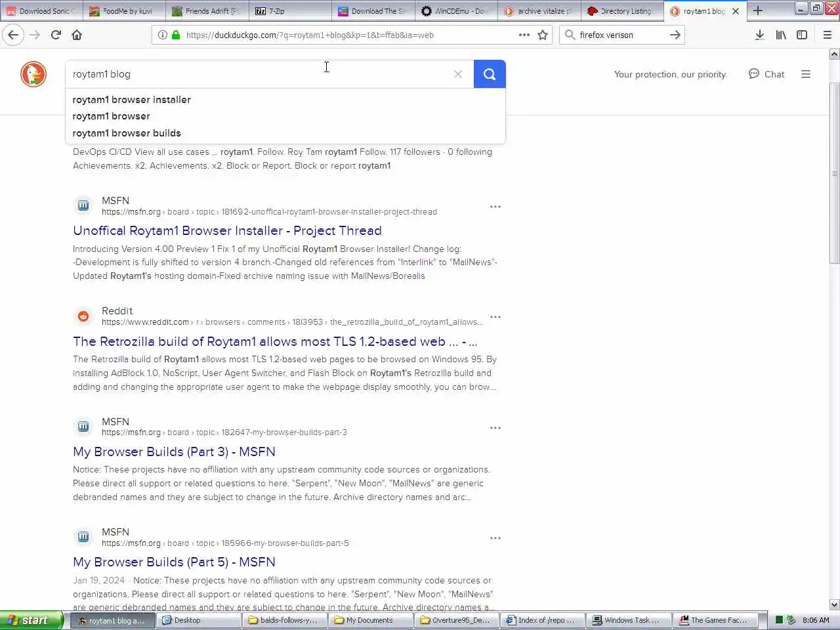
Task: Click the browser address bar URL
Action: click(x=310, y=35)
